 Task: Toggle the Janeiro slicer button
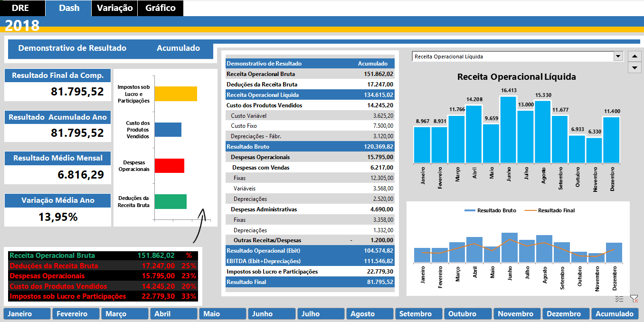click(x=27, y=313)
